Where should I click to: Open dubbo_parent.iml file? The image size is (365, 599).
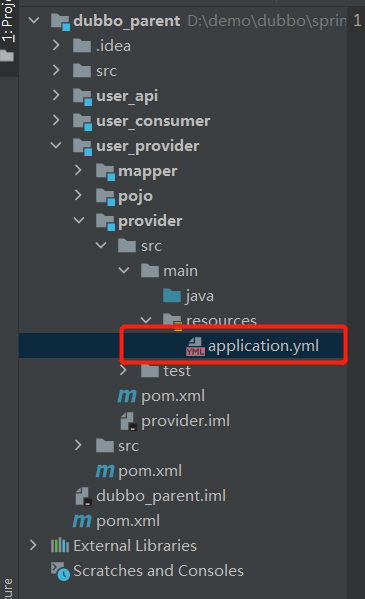pos(161,496)
